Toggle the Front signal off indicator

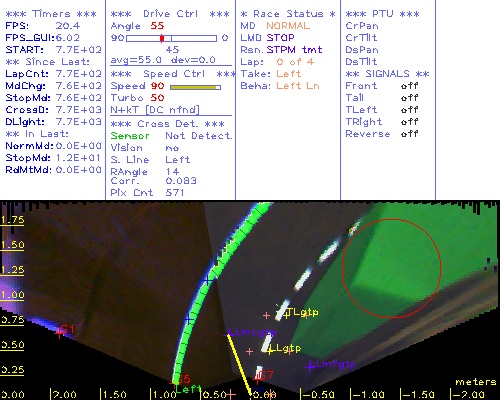pos(410,86)
